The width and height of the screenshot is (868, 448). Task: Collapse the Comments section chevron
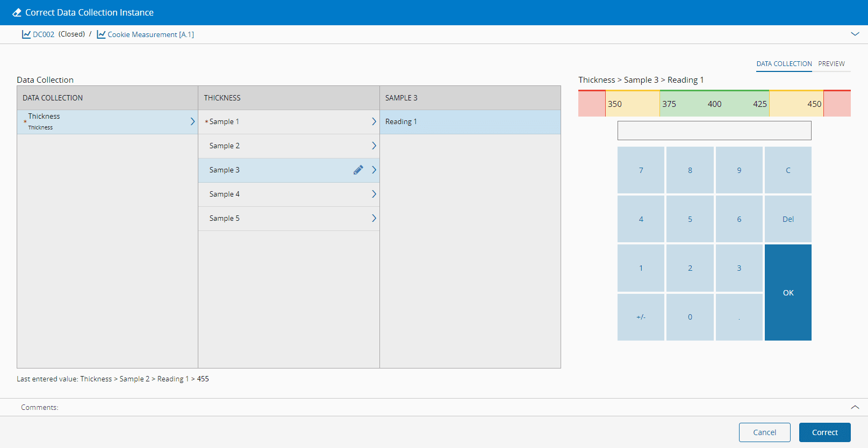(x=855, y=407)
